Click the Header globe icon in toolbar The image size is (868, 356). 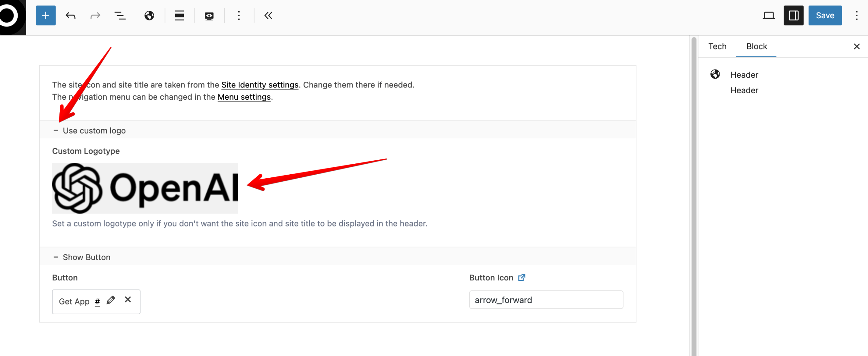tap(149, 16)
